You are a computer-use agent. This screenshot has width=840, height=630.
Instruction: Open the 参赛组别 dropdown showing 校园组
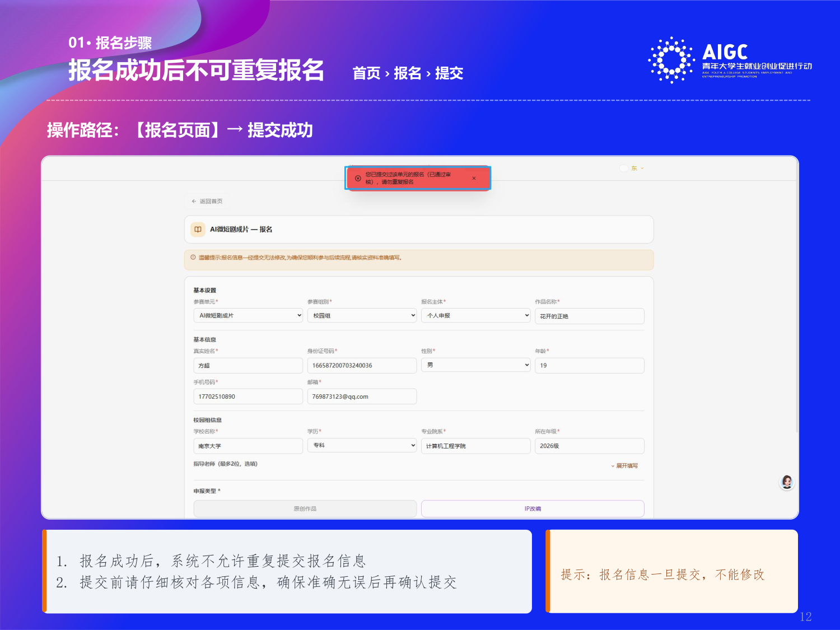pyautogui.click(x=362, y=315)
